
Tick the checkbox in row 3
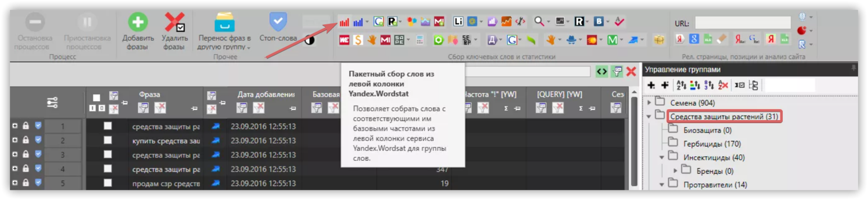(107, 155)
